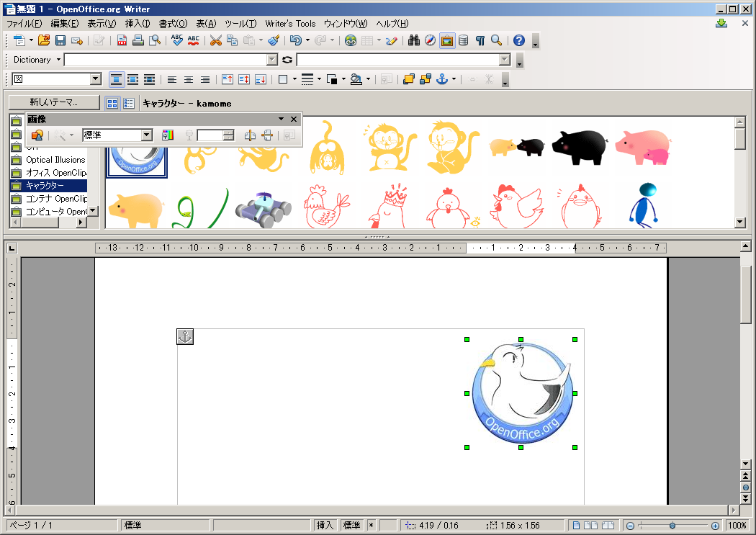756x535 pixels.
Task: Open the Writer's Tools menu
Action: coord(290,24)
